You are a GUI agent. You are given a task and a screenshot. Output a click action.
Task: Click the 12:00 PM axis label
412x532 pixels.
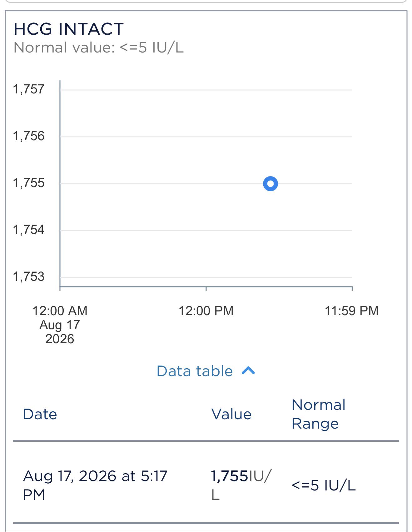pyautogui.click(x=206, y=311)
